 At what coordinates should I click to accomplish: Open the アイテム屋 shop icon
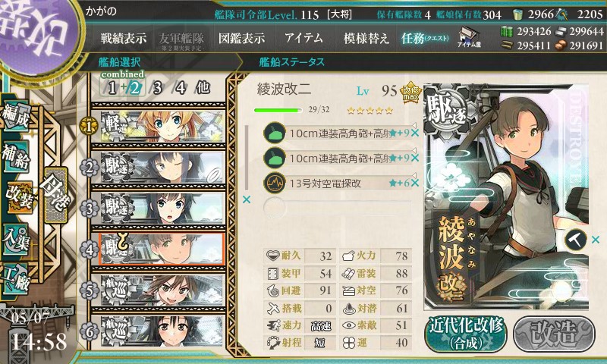coord(468,37)
